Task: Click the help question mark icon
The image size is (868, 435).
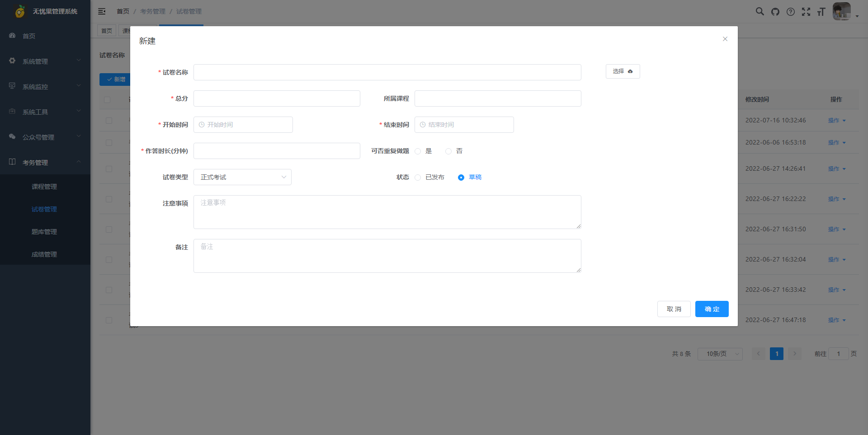Action: pyautogui.click(x=790, y=12)
